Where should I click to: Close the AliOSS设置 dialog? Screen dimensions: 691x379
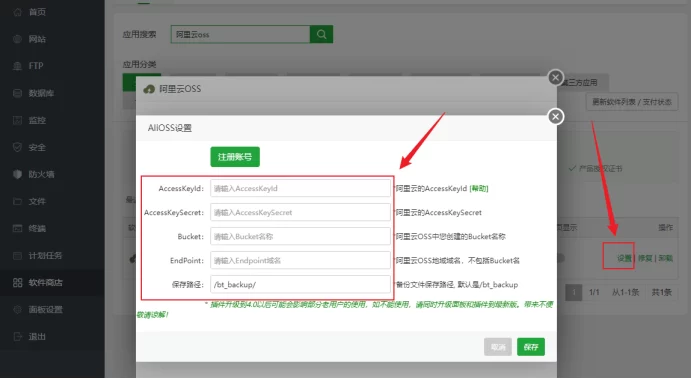pyautogui.click(x=555, y=117)
